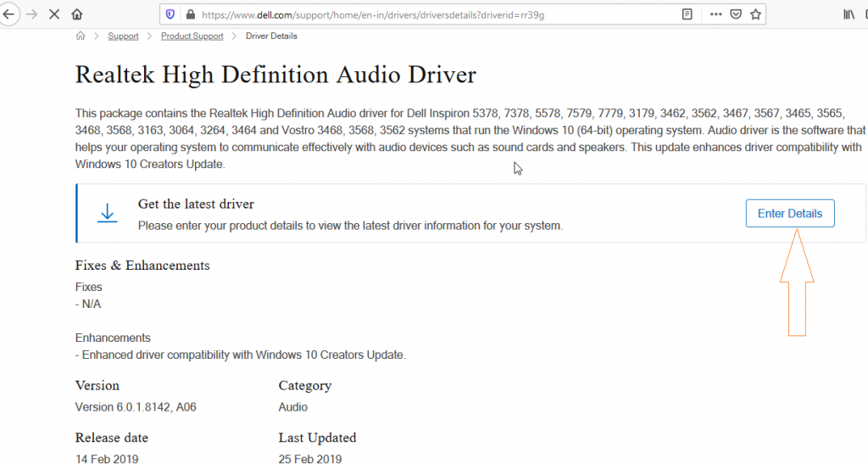
Task: Click the Version label
Action: (x=97, y=385)
